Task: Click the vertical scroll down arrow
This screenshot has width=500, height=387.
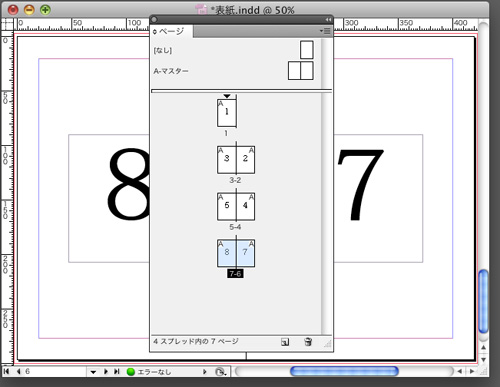Action: point(483,359)
